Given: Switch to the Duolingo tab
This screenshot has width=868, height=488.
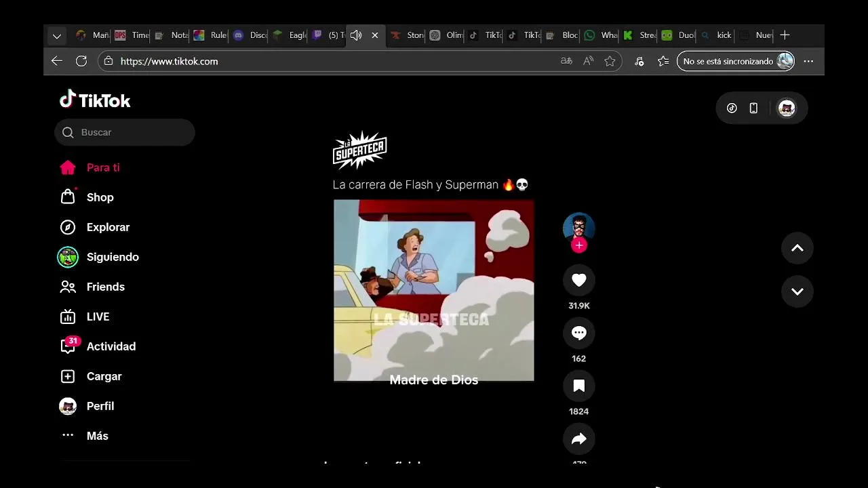Looking at the screenshot, I should (x=677, y=35).
